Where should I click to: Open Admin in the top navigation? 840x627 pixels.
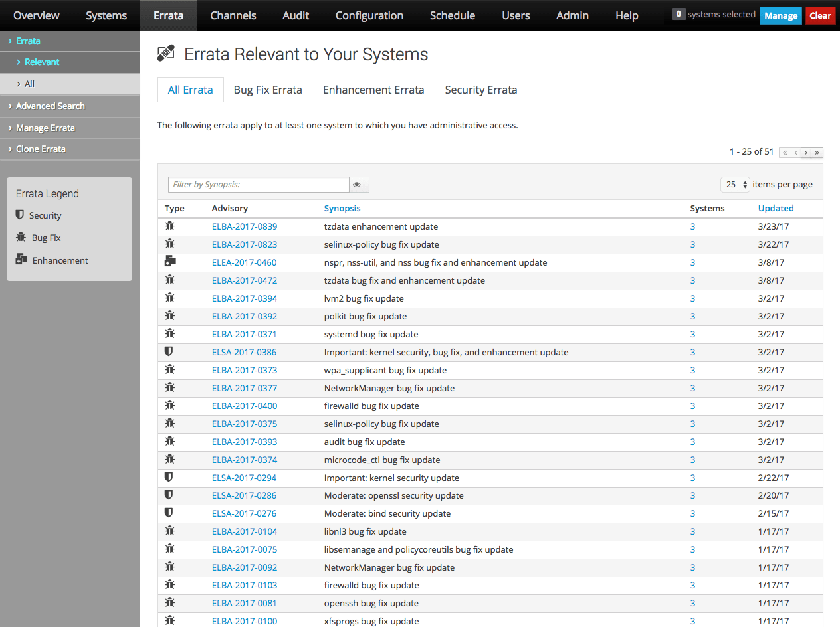pos(572,15)
